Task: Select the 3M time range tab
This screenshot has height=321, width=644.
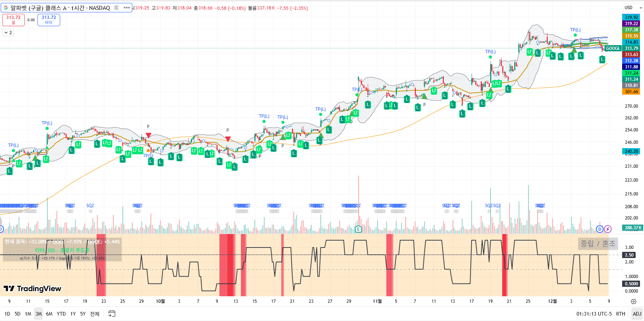Action: click(39, 314)
